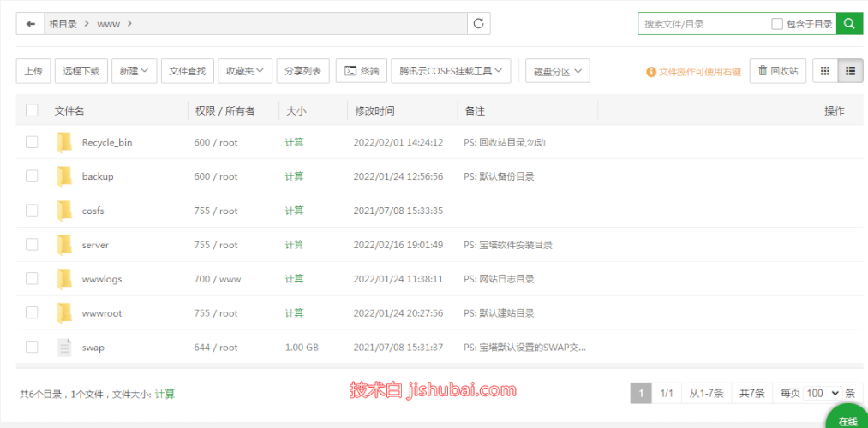868x428 pixels.
Task: Click the back arrow in path bar
Action: point(31,24)
